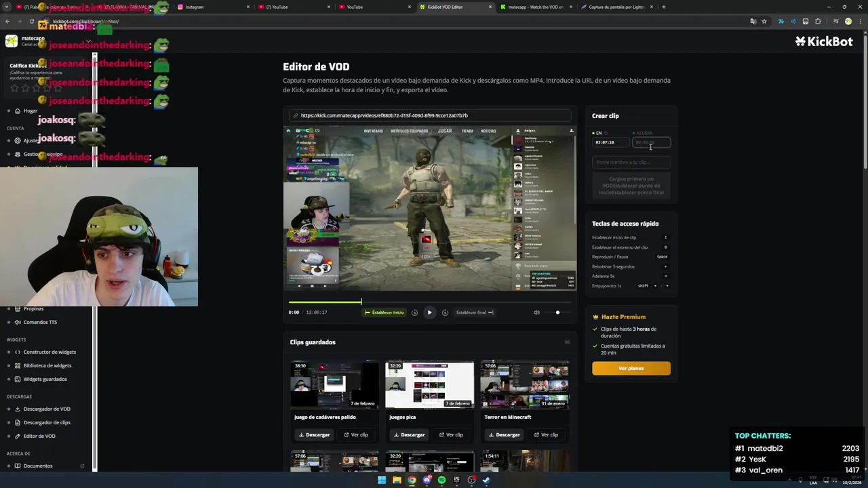Select Editor de VOD in sidebar

pyautogui.click(x=39, y=436)
